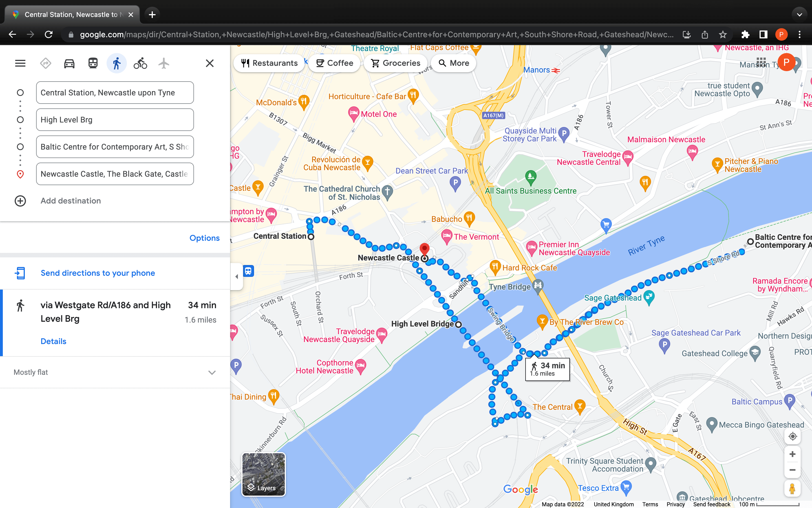Viewport: 812px width, 508px height.
Task: Search nearby Coffee chip
Action: coord(334,63)
